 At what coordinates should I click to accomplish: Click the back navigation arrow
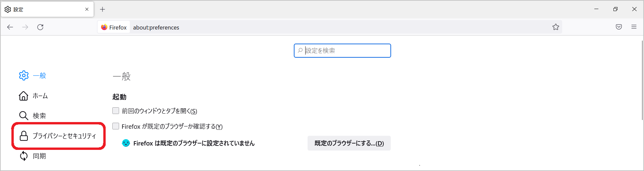(x=10, y=27)
